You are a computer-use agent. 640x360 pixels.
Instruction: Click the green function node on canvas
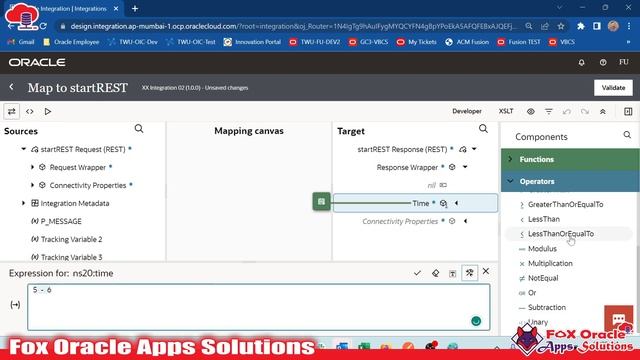click(x=322, y=202)
